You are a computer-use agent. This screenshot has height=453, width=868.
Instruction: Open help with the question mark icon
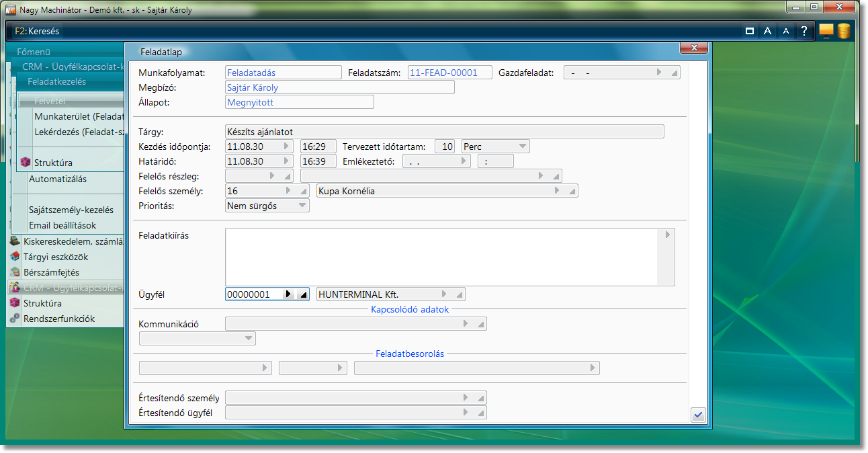coord(804,31)
